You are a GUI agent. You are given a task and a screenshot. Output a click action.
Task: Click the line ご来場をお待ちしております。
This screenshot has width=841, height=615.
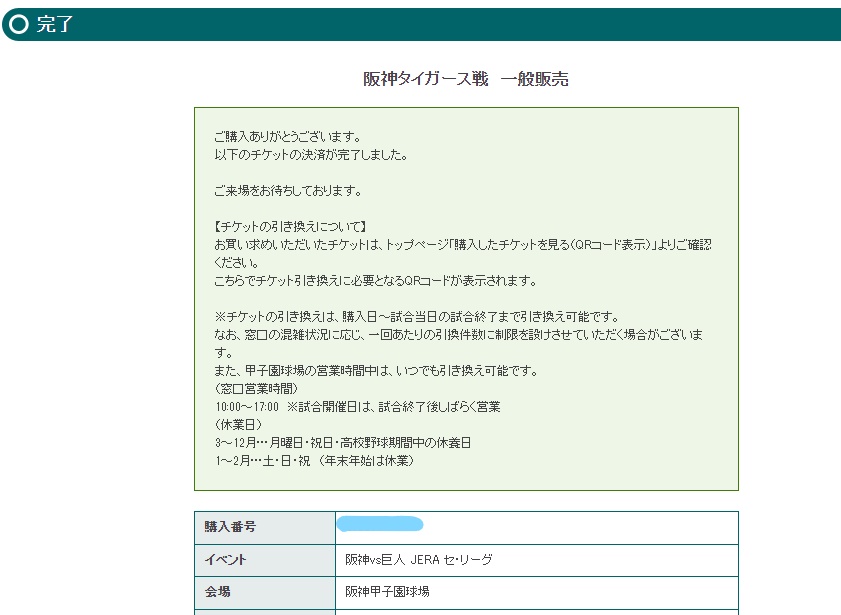coord(288,191)
